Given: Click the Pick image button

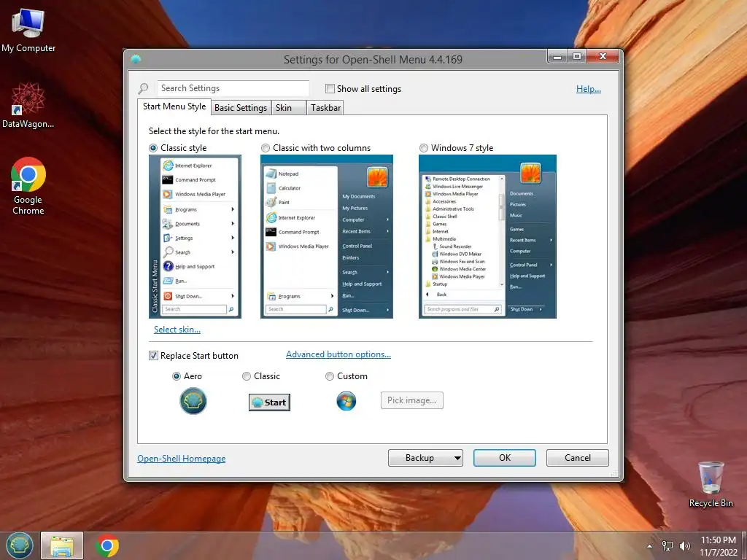Looking at the screenshot, I should click(x=411, y=400).
